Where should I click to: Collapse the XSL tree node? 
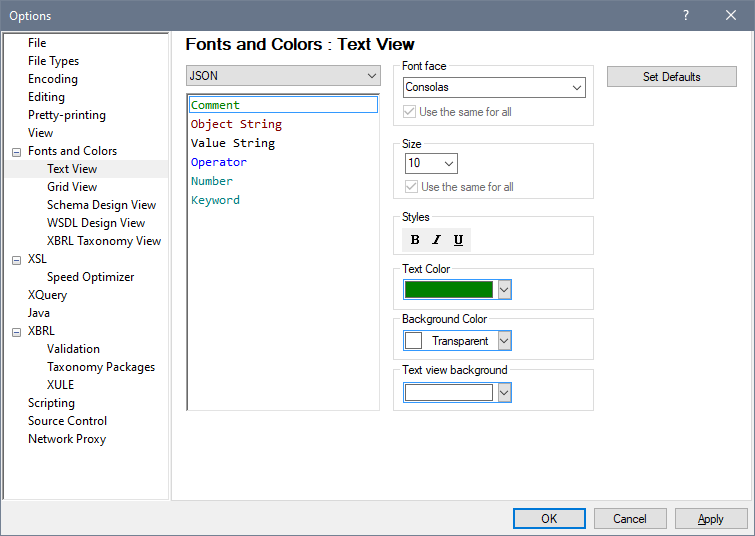16,260
